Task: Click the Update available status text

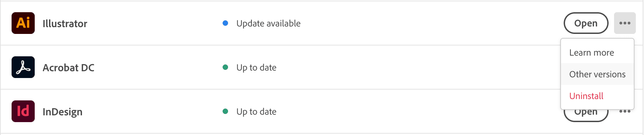Action: point(268,23)
